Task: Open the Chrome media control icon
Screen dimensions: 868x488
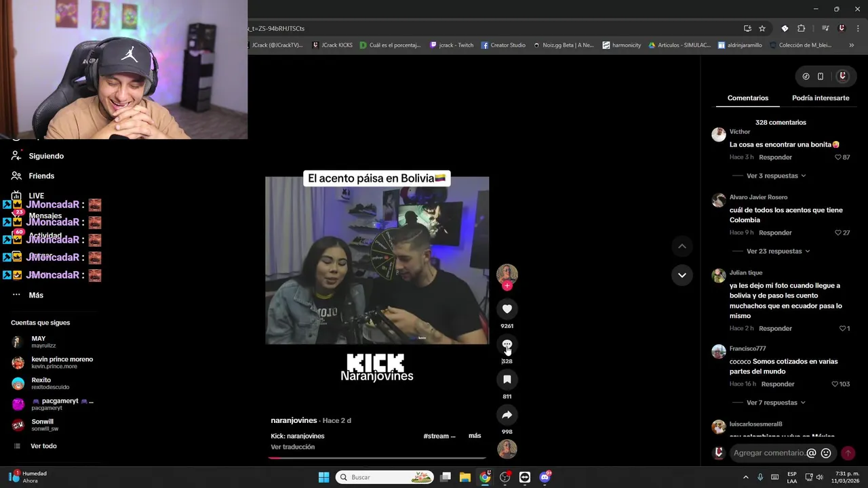Action: [825, 28]
